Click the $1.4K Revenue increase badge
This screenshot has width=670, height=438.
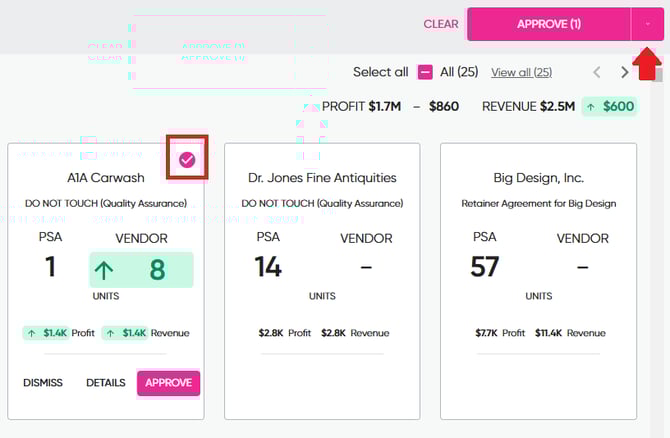146,333
